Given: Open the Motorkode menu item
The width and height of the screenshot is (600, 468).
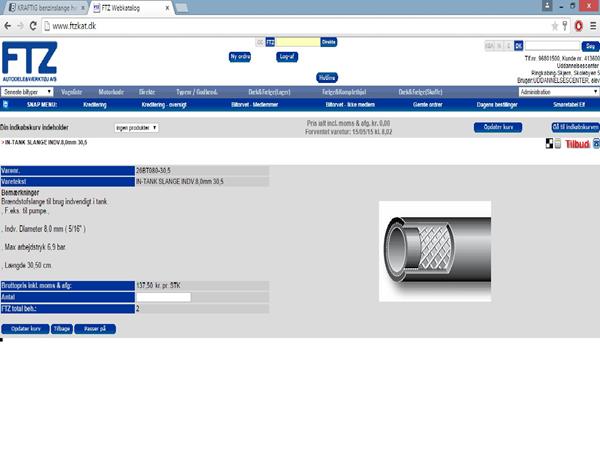Looking at the screenshot, I should click(x=110, y=91).
